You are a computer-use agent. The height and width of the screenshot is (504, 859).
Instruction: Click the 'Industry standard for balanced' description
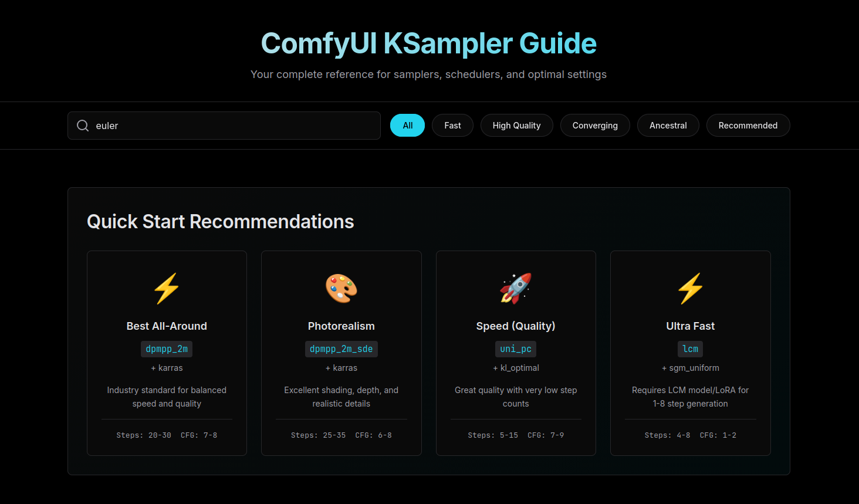167,397
